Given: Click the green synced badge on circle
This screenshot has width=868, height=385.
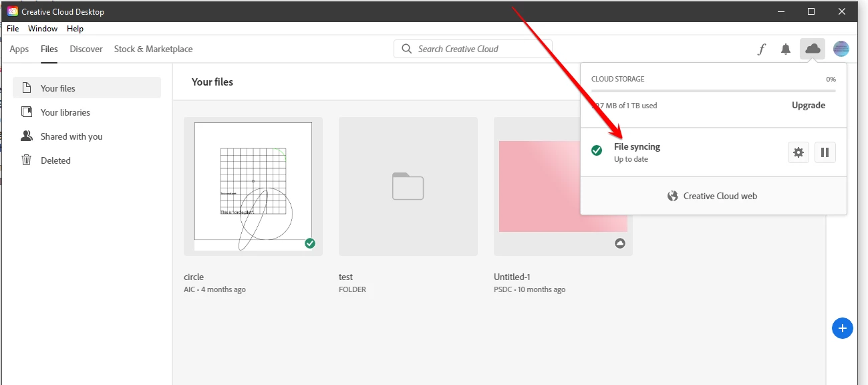Looking at the screenshot, I should 310,243.
